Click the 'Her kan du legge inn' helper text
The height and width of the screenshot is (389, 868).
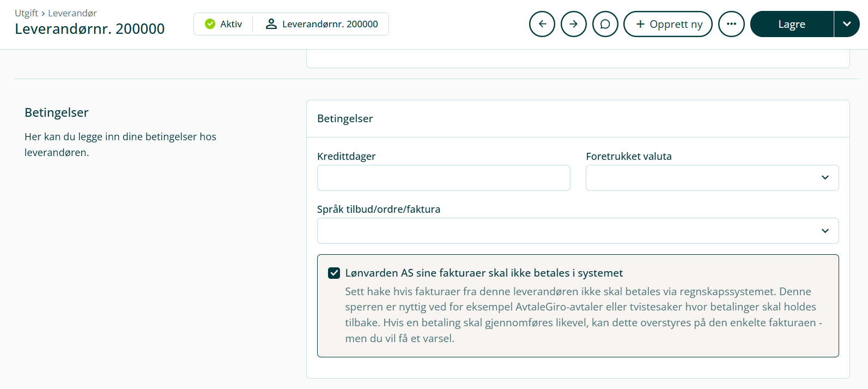(x=120, y=145)
